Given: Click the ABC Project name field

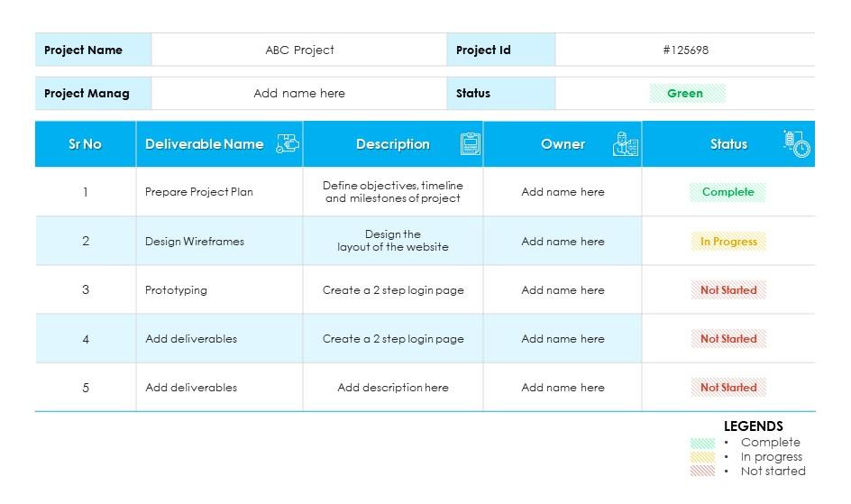Looking at the screenshot, I should point(299,50).
